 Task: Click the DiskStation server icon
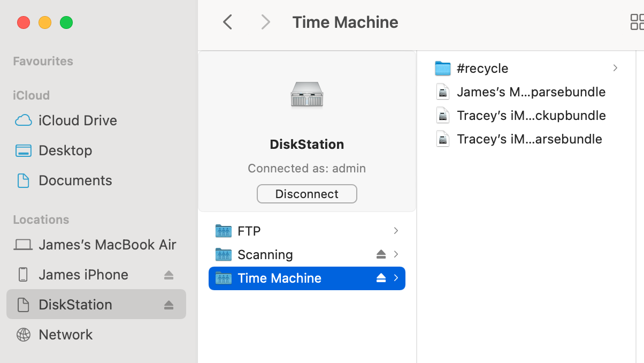pos(306,94)
